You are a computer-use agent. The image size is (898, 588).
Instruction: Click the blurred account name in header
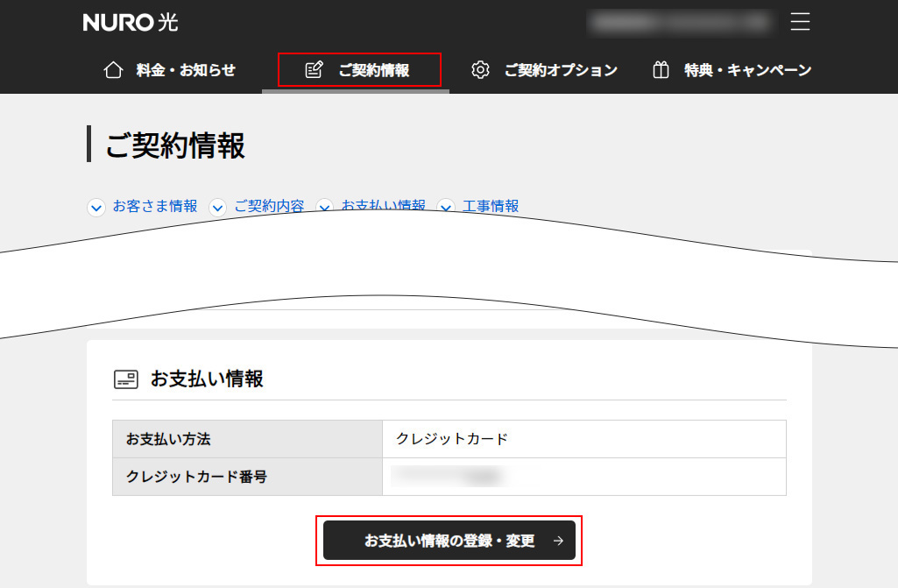(x=681, y=23)
